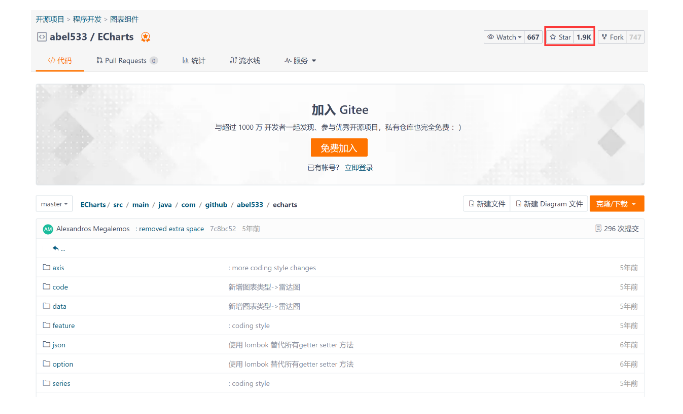
Task: Click the 667 watchers count
Action: pos(533,37)
